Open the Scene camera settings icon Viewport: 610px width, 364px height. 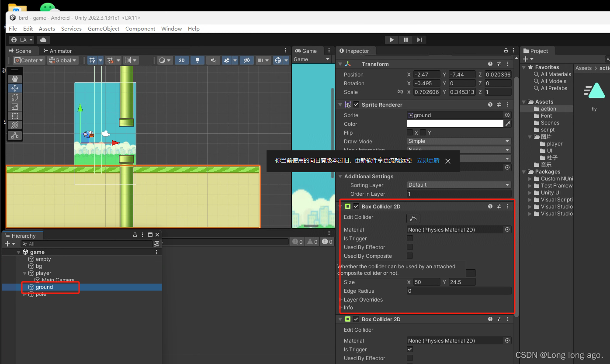click(260, 60)
